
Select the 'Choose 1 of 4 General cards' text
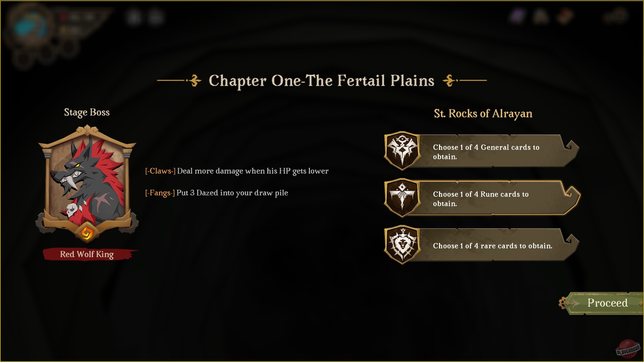[x=486, y=152]
